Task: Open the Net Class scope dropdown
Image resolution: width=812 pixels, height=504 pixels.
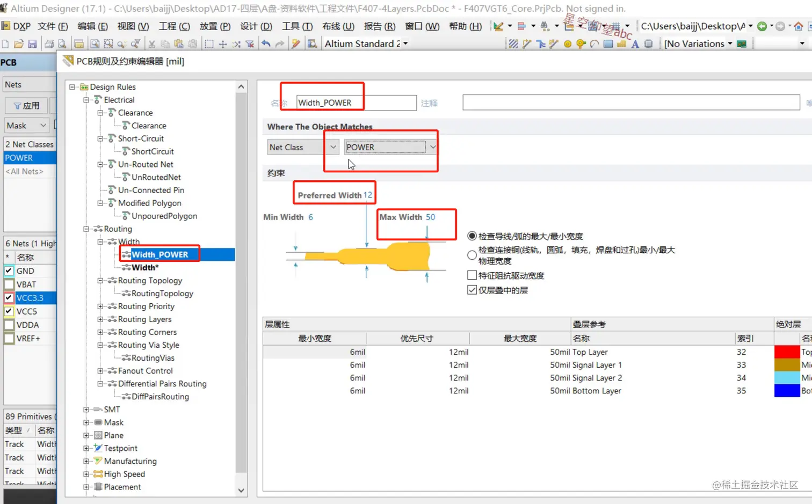Action: [303, 147]
